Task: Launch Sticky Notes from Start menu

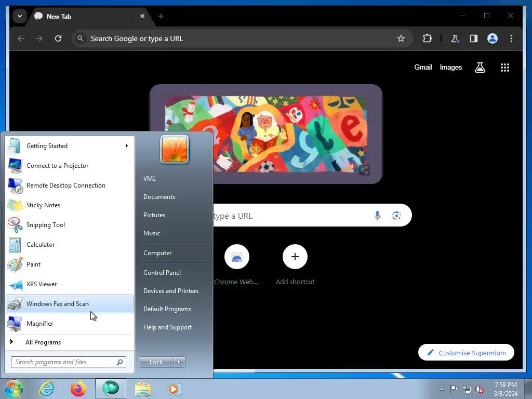Action: point(70,205)
